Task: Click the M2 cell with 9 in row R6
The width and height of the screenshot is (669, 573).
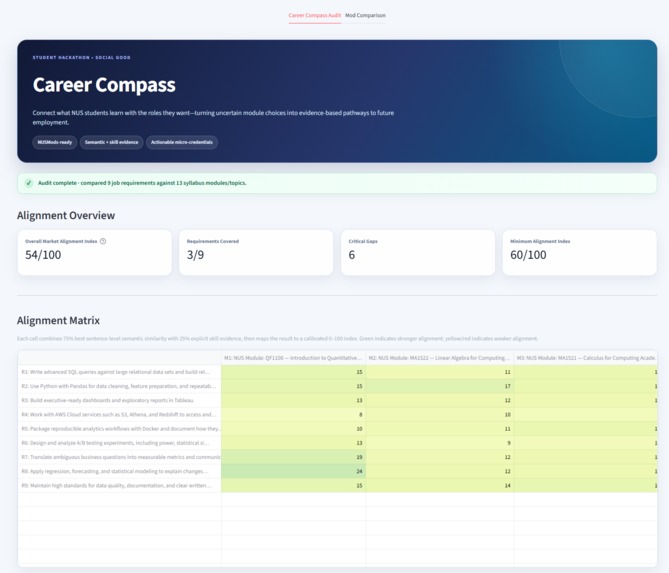Action: click(439, 443)
